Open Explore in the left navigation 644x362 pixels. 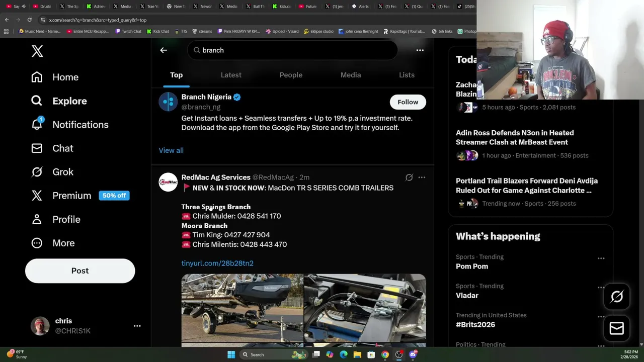(x=59, y=101)
